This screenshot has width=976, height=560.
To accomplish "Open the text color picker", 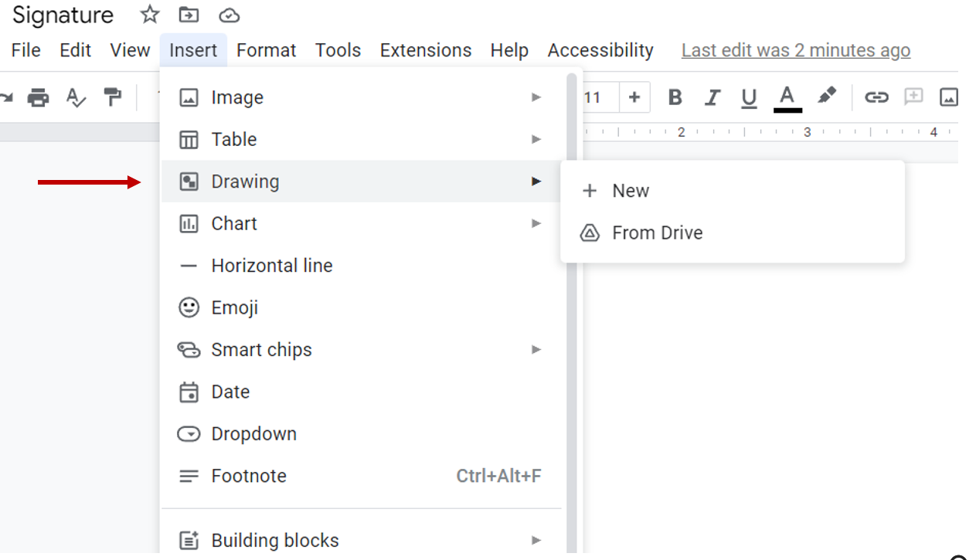I will click(x=787, y=97).
